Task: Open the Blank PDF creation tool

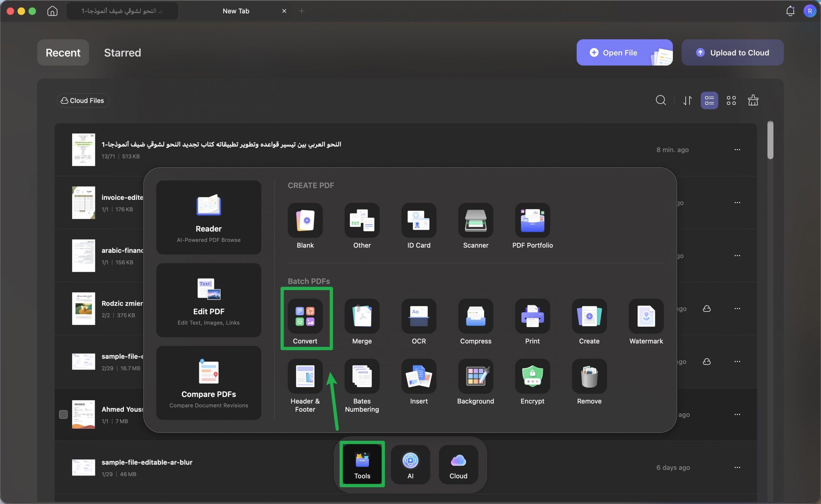Action: tap(305, 226)
